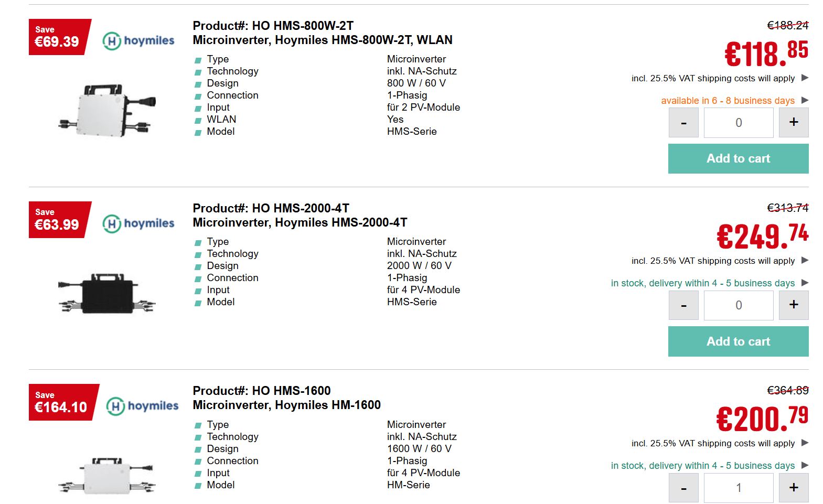This screenshot has height=504, width=823.
Task: Increase quantity for HM-1600
Action: coord(793,488)
